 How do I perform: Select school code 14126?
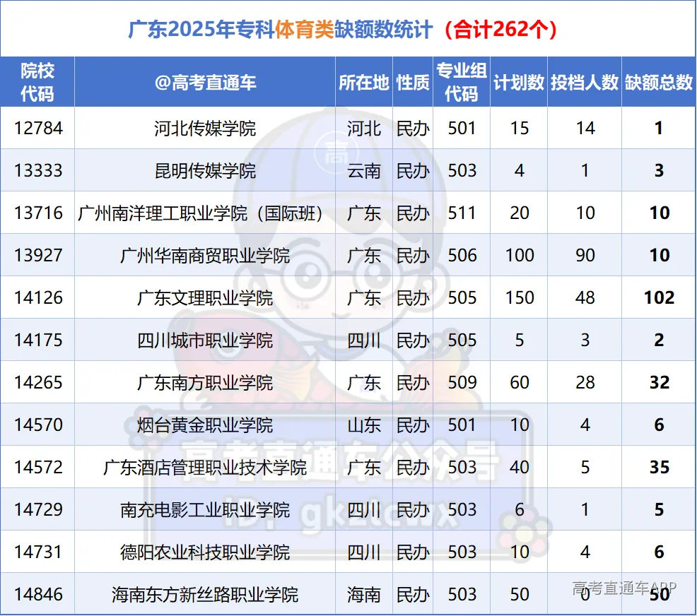click(38, 298)
